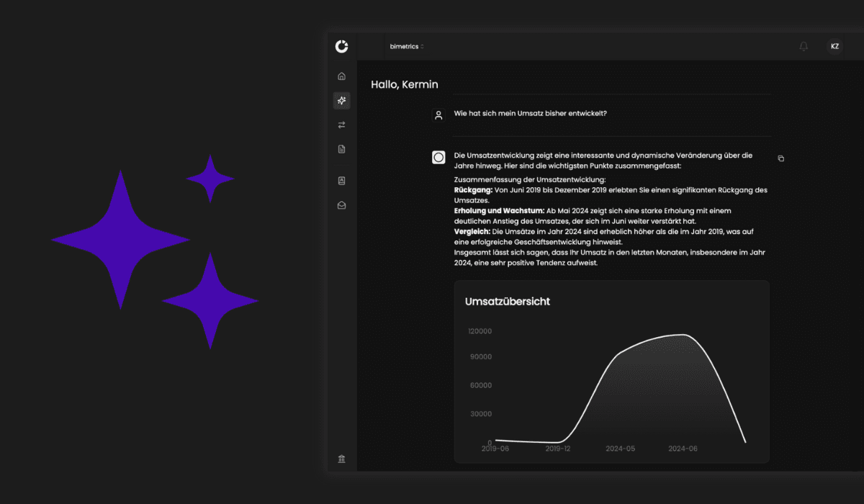This screenshot has width=864, height=504.
Task: Click the 2019-12 label on chart axis
Action: (x=559, y=449)
